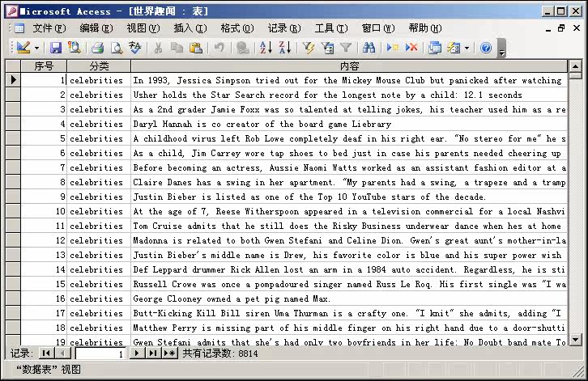Go to last record navigation button

(153, 353)
